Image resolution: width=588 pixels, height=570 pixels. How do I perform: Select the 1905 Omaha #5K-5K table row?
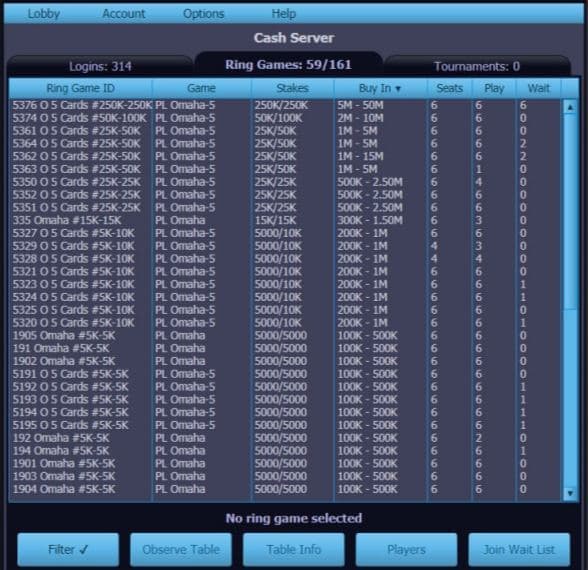pos(285,335)
